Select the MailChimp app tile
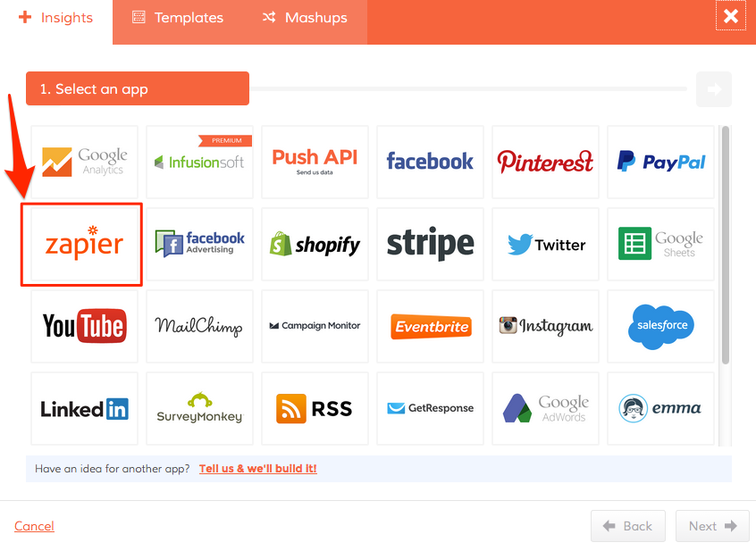Image resolution: width=756 pixels, height=551 pixels. pyautogui.click(x=199, y=326)
